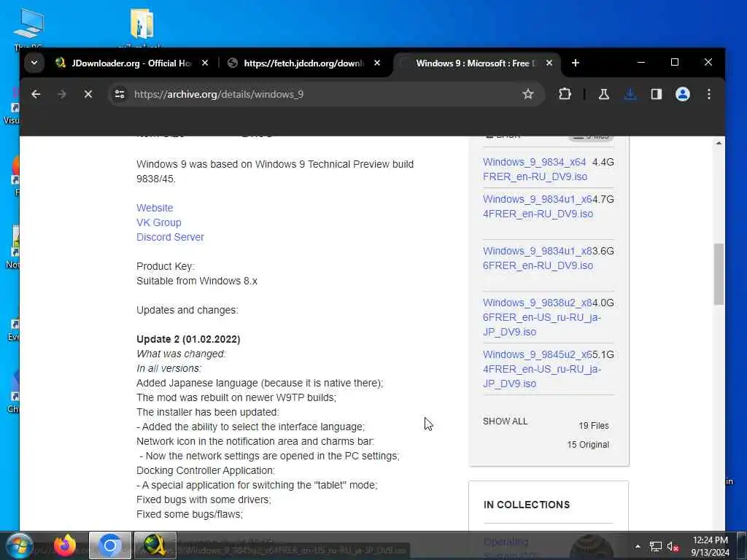Click the IN COLLECTIONS heading
Viewport: 747px width, 560px height.
pyautogui.click(x=527, y=505)
